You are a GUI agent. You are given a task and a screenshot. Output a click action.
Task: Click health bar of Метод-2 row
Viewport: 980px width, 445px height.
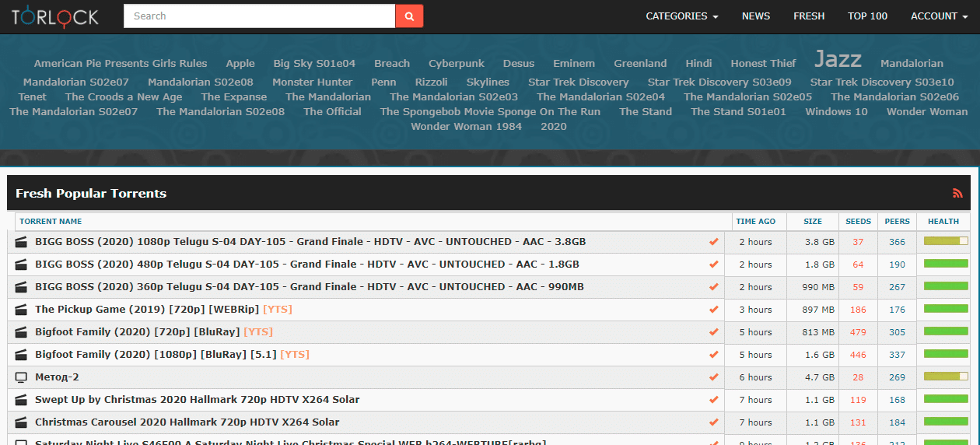point(946,377)
